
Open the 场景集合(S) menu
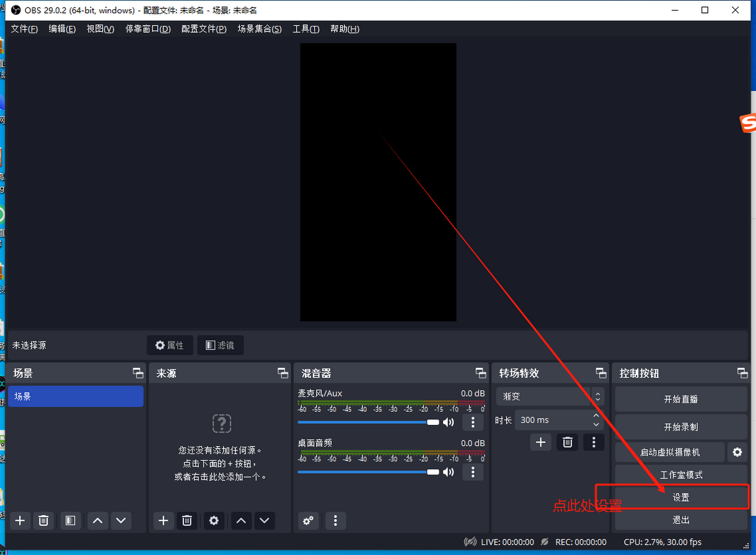click(260, 29)
